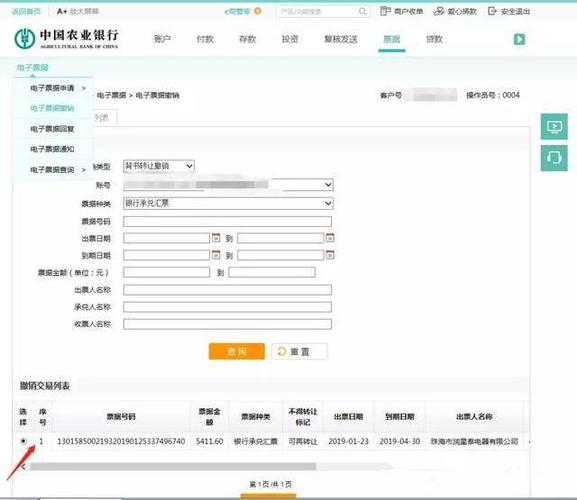This screenshot has height=500, width=577.
Task: Click the A+ enlarge screen option
Action: coord(78,11)
